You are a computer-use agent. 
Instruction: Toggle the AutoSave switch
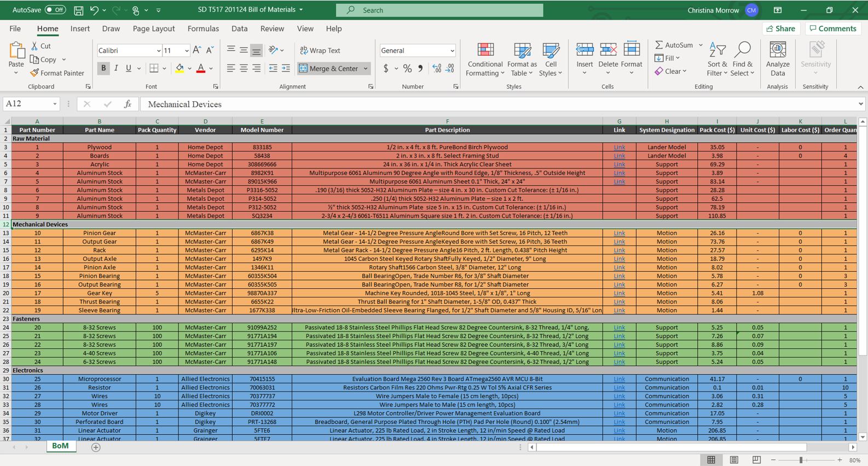(55, 10)
